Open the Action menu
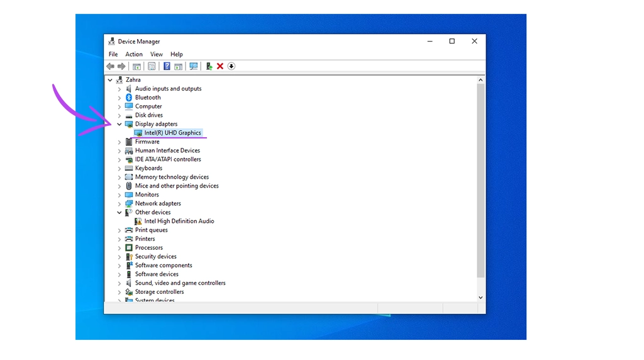The height and width of the screenshot is (360, 644). point(134,54)
